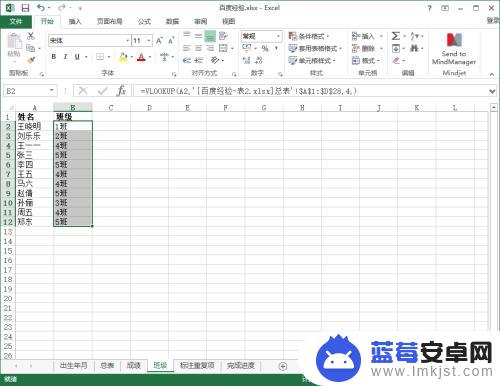Add a new sheet with plus button

(283, 366)
